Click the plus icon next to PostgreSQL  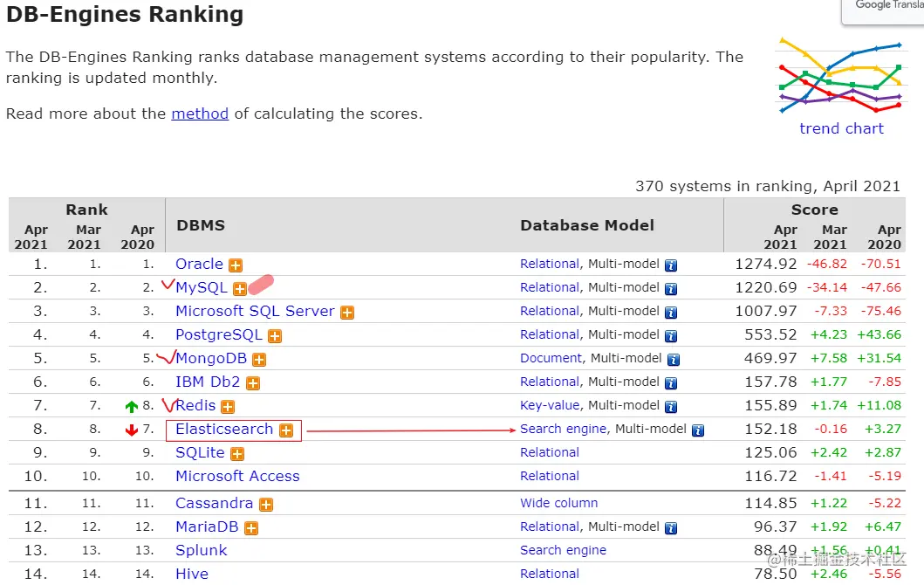coord(275,336)
